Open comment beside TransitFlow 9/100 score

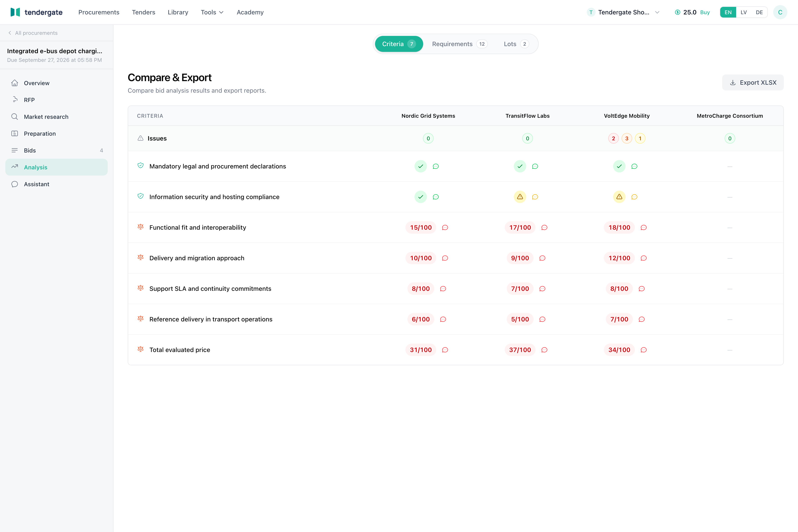542,258
